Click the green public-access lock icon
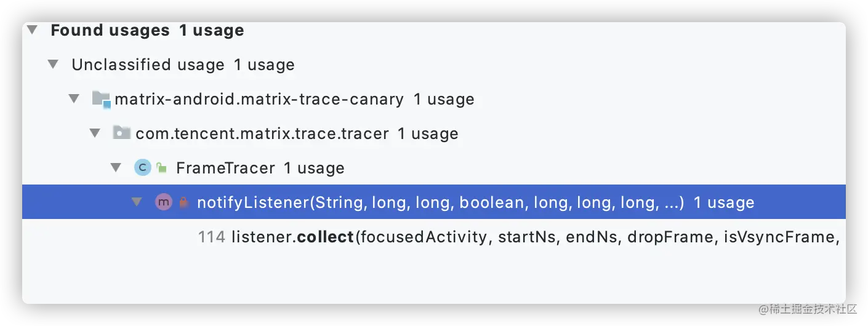The width and height of the screenshot is (868, 326). tap(162, 167)
